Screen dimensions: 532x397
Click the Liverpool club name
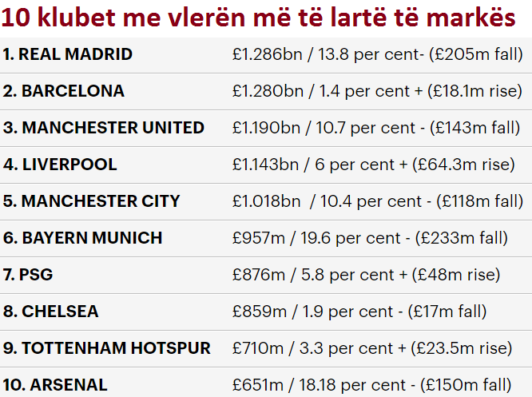coord(60,165)
